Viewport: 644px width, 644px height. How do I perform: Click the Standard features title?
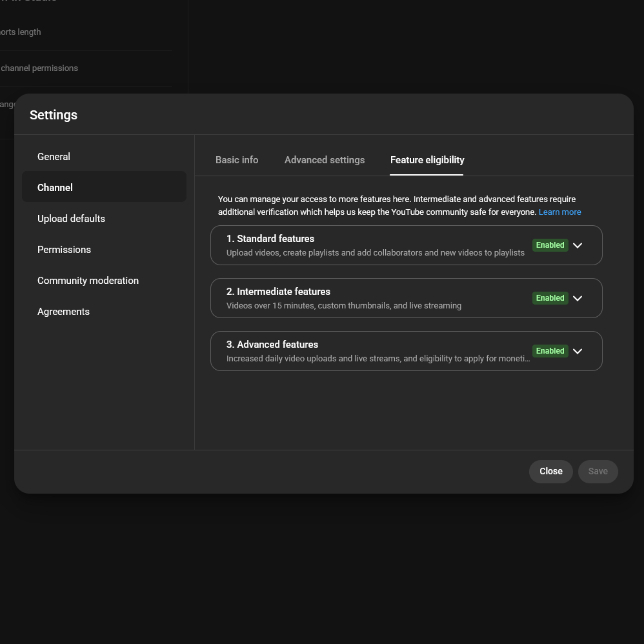pyautogui.click(x=270, y=239)
